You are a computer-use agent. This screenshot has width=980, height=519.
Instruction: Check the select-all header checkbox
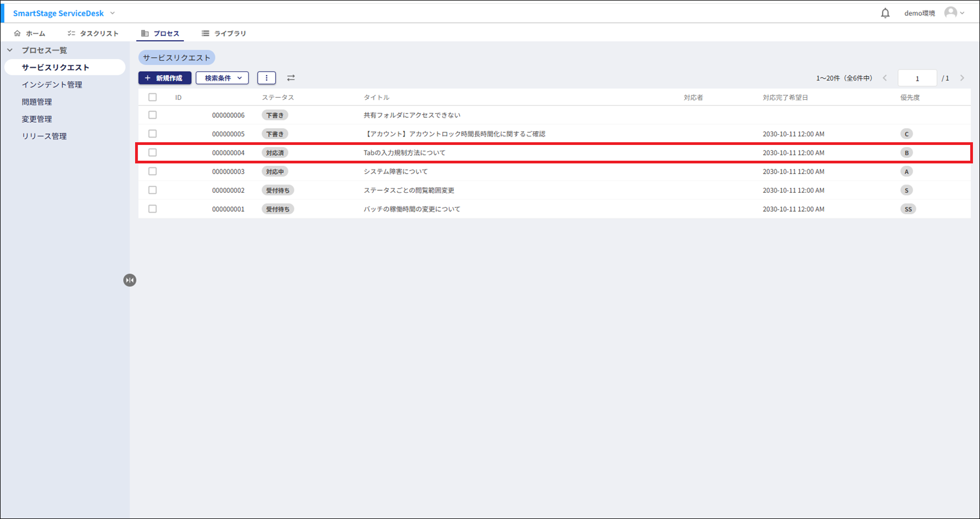click(x=152, y=97)
